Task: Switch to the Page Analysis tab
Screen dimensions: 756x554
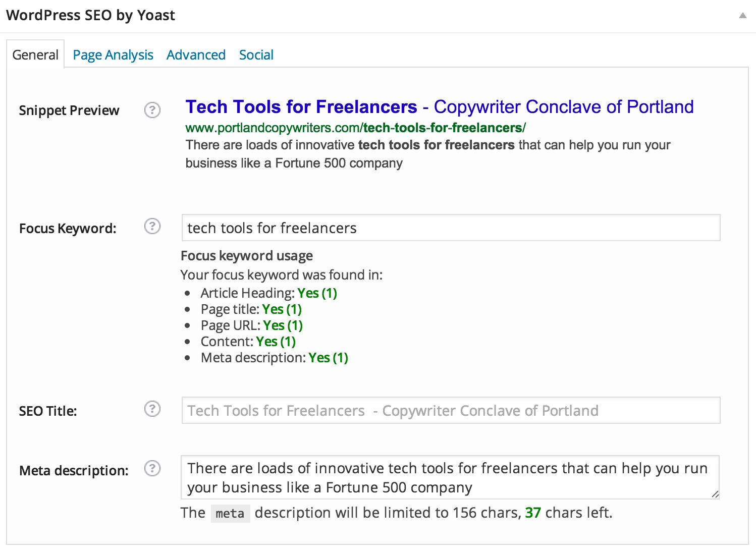Action: tap(113, 54)
